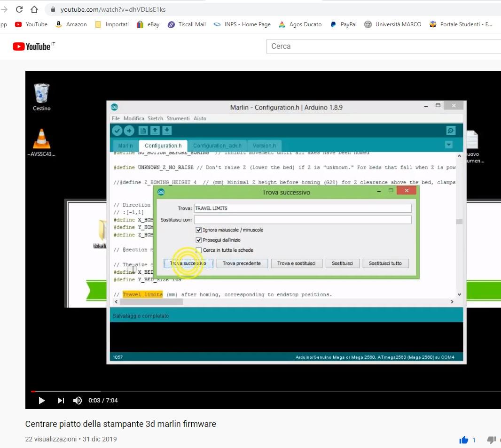Open the YouTube bookmark
Image resolution: width=501 pixels, height=448 pixels.
pyautogui.click(x=31, y=24)
